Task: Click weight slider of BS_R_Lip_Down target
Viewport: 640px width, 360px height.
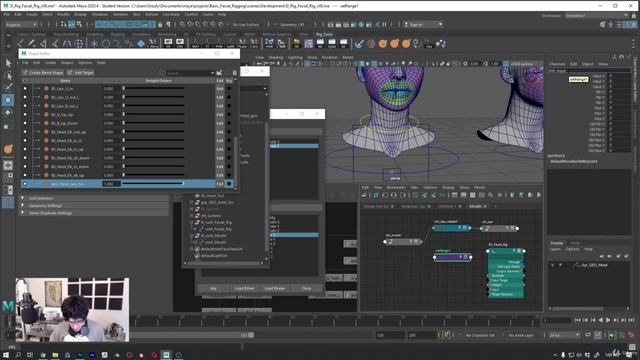Action: point(153,123)
